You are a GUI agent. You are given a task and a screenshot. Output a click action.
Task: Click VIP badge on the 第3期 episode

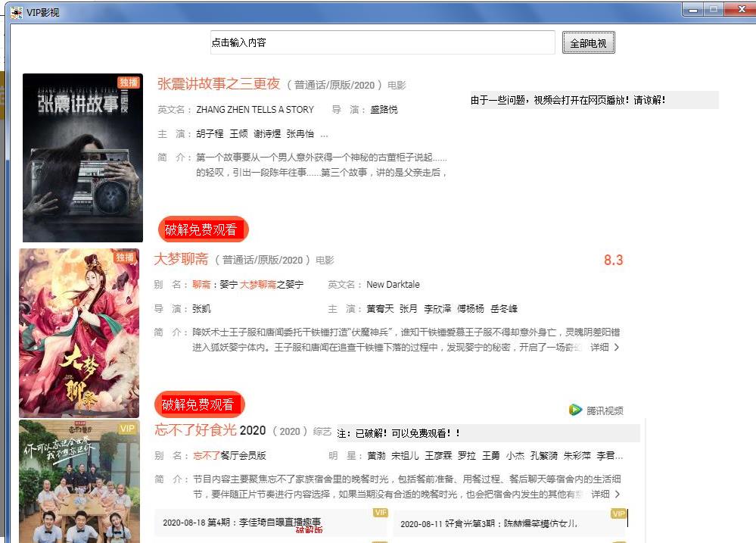click(x=618, y=513)
